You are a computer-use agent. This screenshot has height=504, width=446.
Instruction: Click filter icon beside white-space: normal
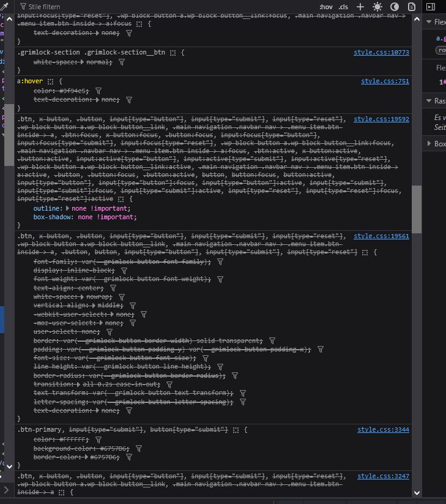[122, 62]
